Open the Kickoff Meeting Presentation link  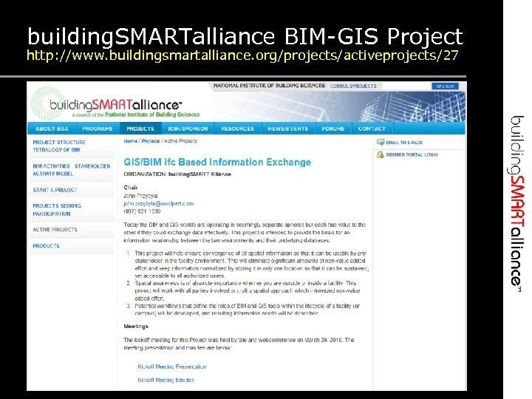171,366
